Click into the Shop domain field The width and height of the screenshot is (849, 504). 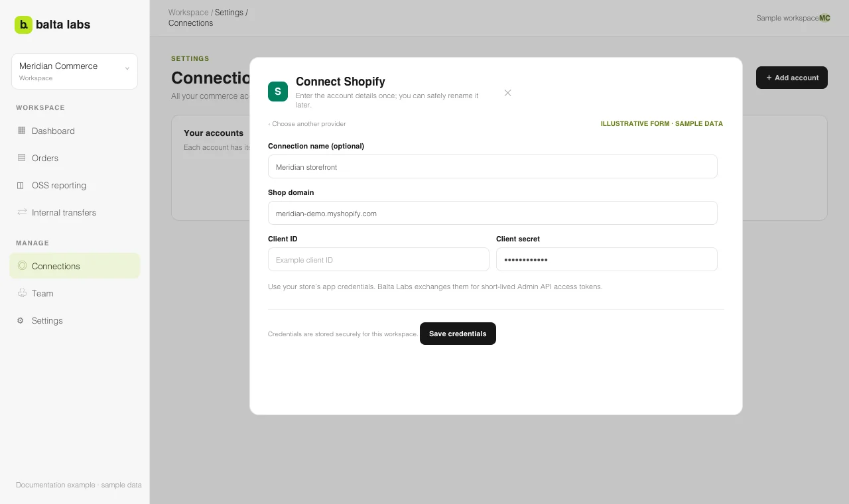493,213
